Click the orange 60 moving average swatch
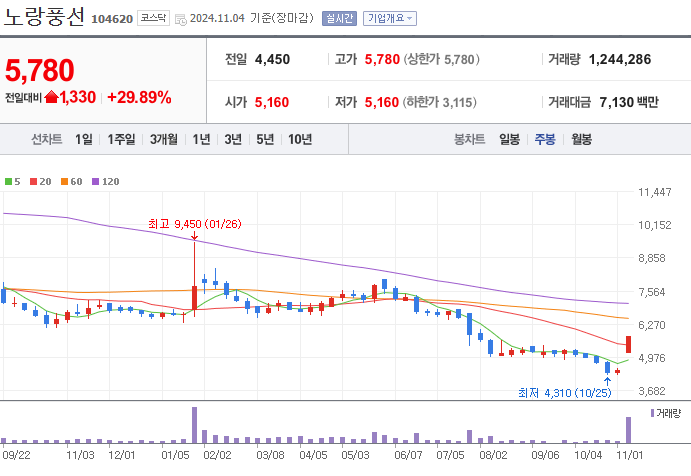Image resolution: width=691 pixels, height=476 pixels. click(x=64, y=182)
